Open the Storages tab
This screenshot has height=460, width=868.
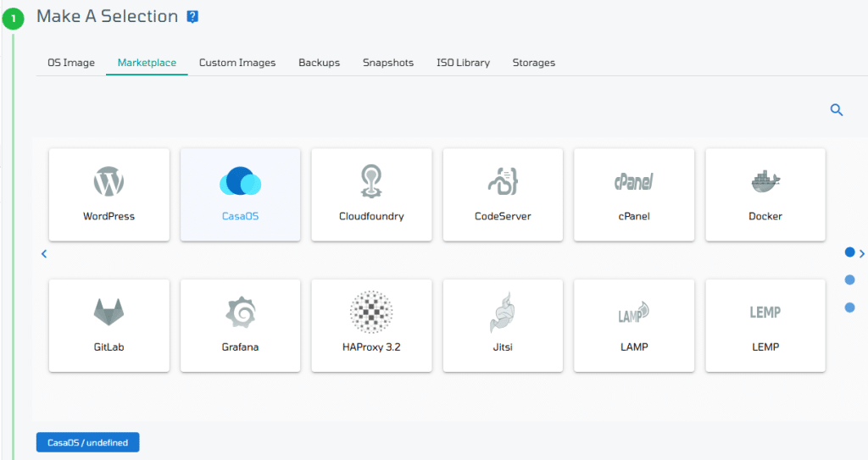[x=534, y=63]
